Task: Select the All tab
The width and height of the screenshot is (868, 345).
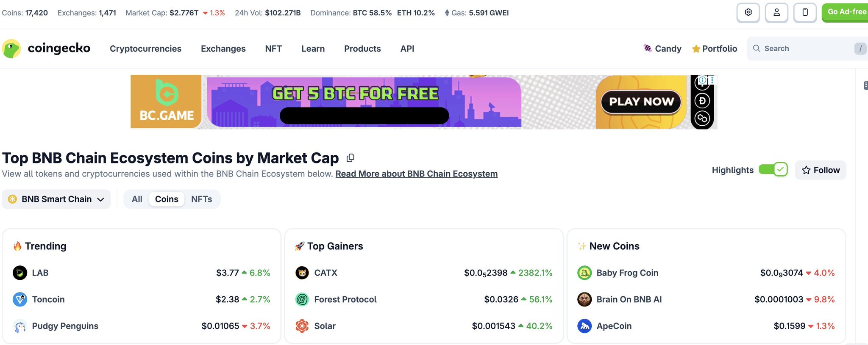Action: (x=137, y=199)
